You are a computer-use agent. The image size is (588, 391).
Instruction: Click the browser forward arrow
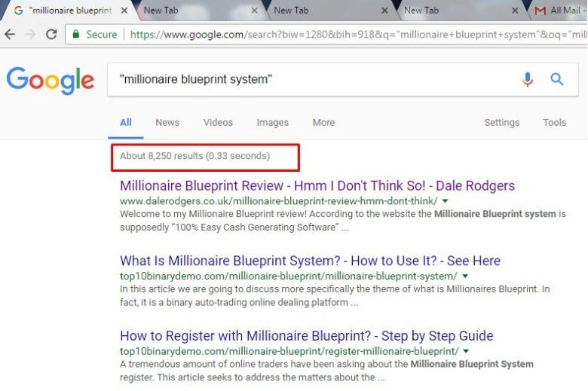click(30, 35)
